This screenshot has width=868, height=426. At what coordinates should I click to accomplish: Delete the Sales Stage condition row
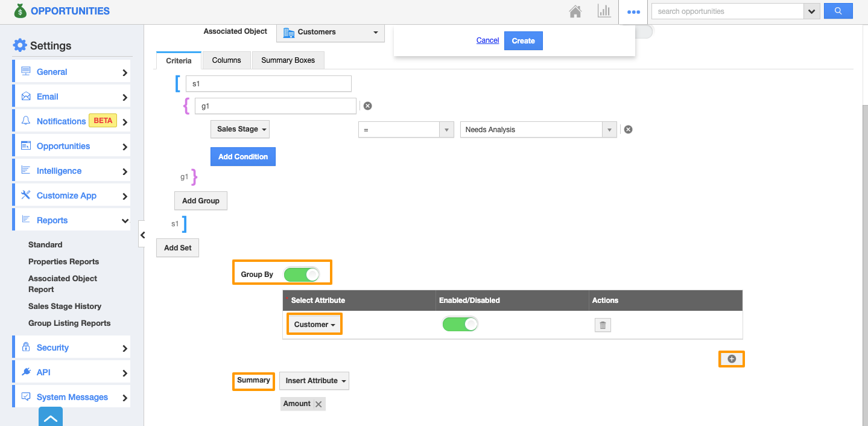click(628, 129)
